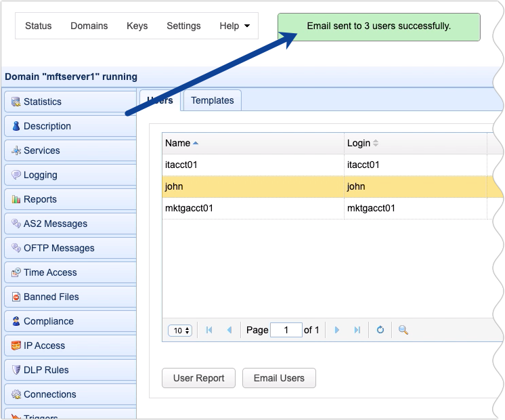Open Banned Files via its icon

click(x=16, y=297)
